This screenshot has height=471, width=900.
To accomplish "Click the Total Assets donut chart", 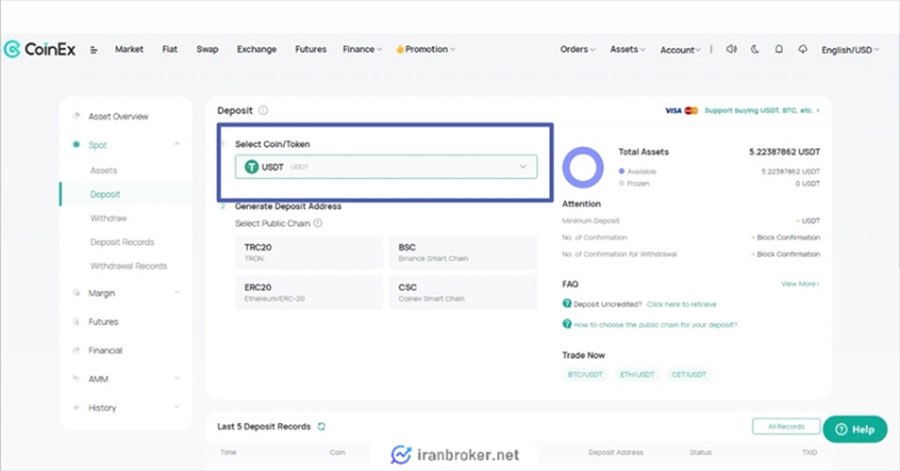I will (x=583, y=168).
